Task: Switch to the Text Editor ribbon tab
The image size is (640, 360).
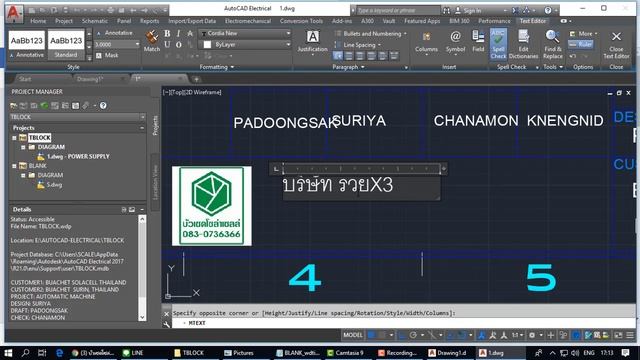Action: pyautogui.click(x=533, y=21)
